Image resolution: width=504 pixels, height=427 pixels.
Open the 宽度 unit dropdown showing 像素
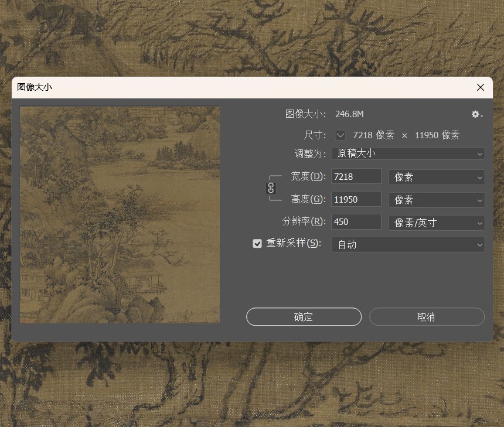click(x=437, y=177)
